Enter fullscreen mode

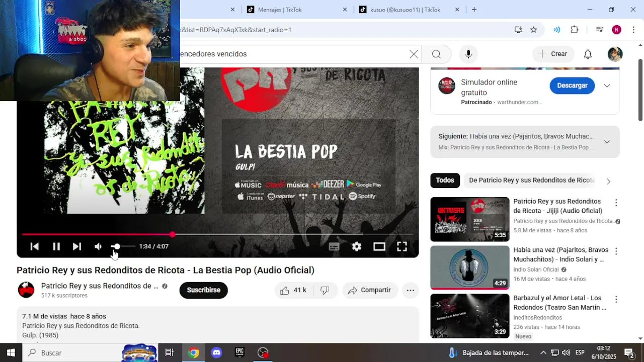pos(402,246)
